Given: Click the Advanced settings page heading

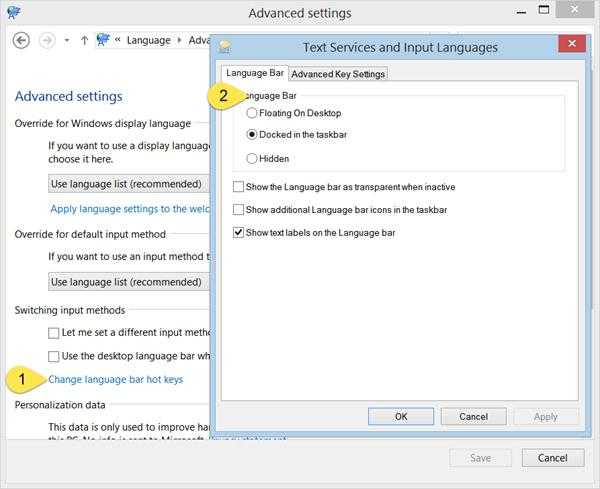Looking at the screenshot, I should click(x=69, y=96).
